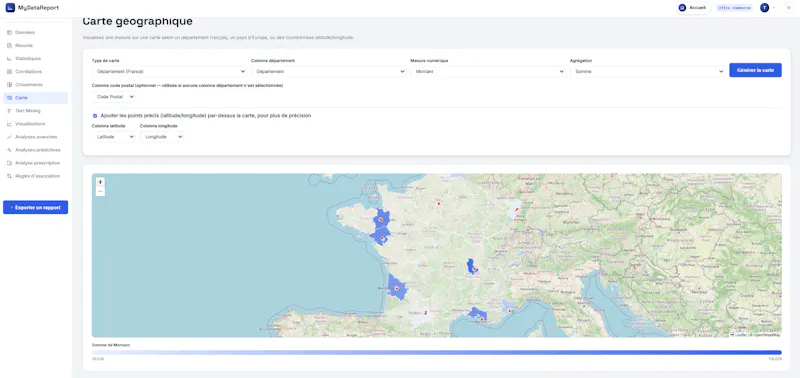Toggle the theme icon in top-right corner
Screen dimensions: 800x378
[788, 8]
